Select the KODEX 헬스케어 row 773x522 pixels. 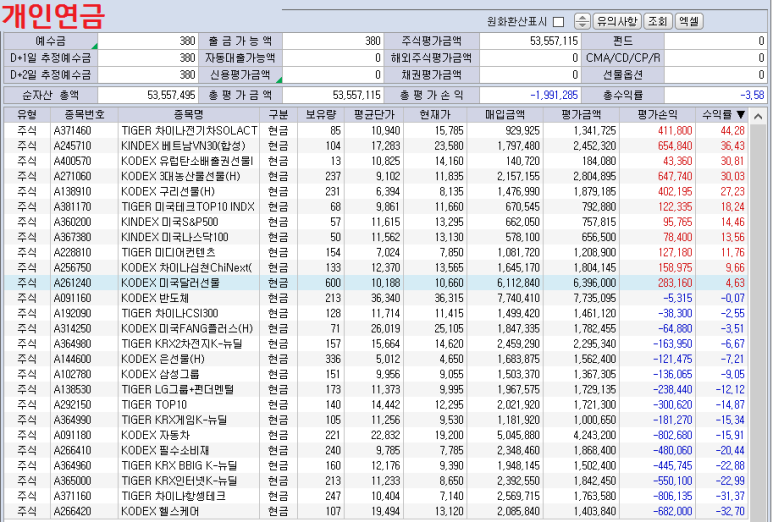(376, 511)
